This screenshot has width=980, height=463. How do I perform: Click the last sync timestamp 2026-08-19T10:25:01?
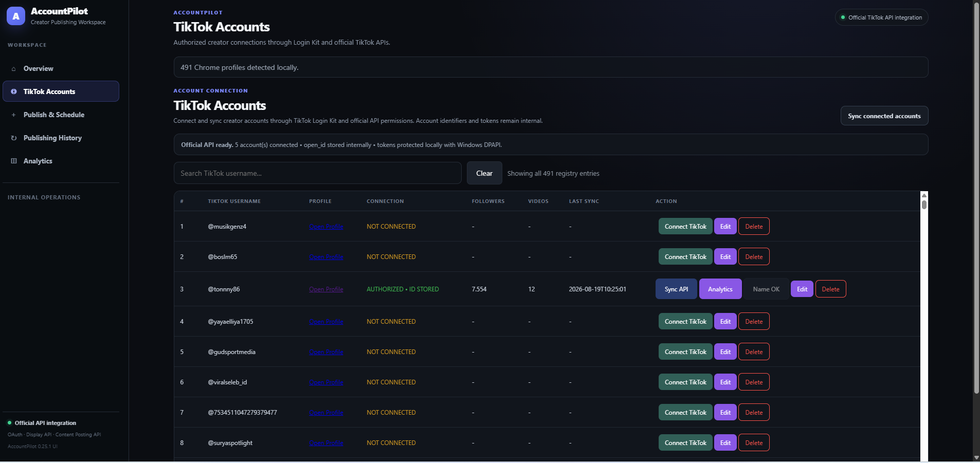[597, 289]
